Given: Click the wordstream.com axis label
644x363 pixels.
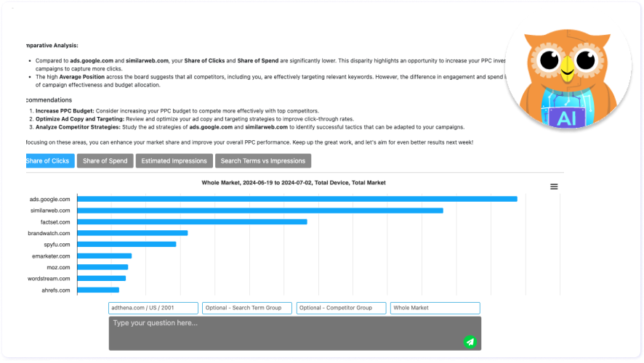Looking at the screenshot, I should (x=49, y=279).
